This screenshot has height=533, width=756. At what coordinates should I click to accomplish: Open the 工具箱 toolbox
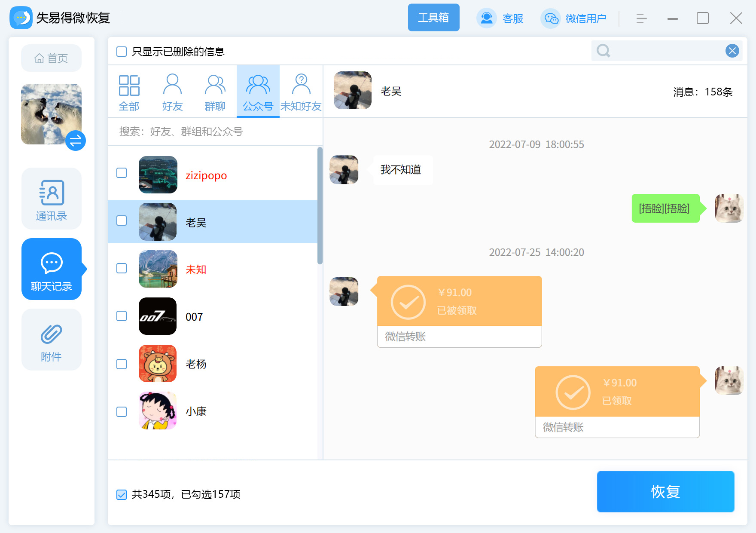(433, 17)
